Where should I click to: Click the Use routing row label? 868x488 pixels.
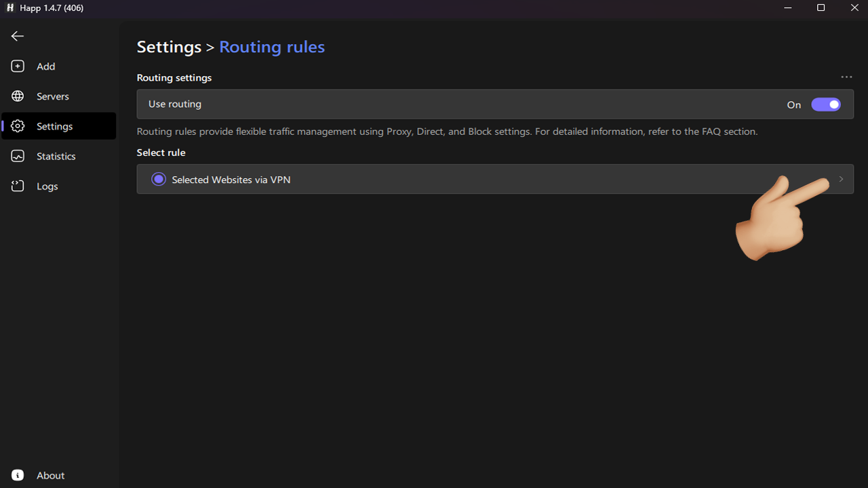click(x=175, y=104)
